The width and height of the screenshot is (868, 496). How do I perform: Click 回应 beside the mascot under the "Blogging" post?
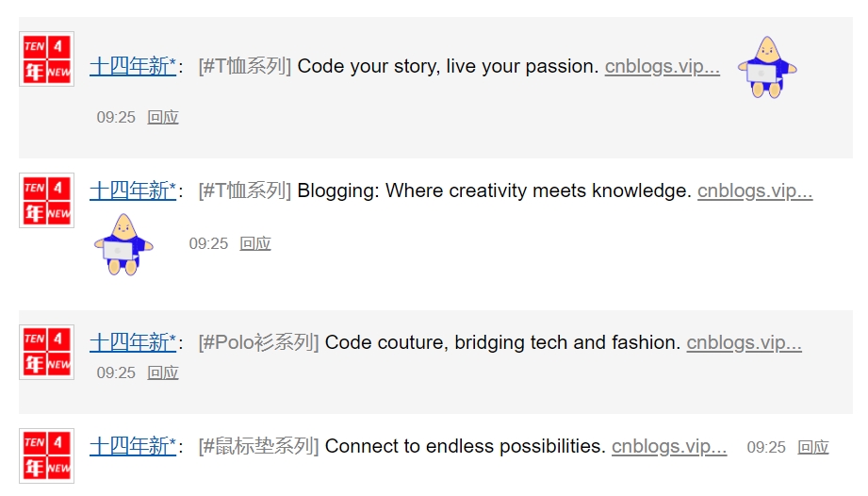pos(255,243)
